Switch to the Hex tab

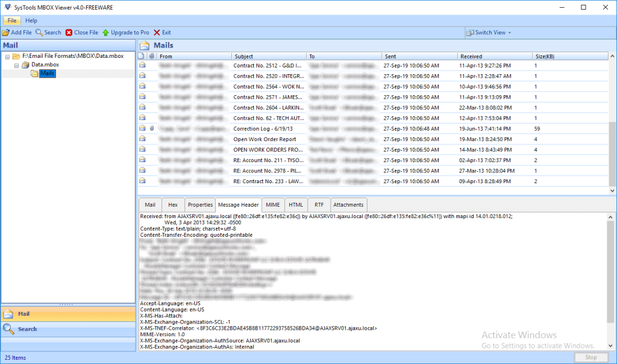pos(173,205)
